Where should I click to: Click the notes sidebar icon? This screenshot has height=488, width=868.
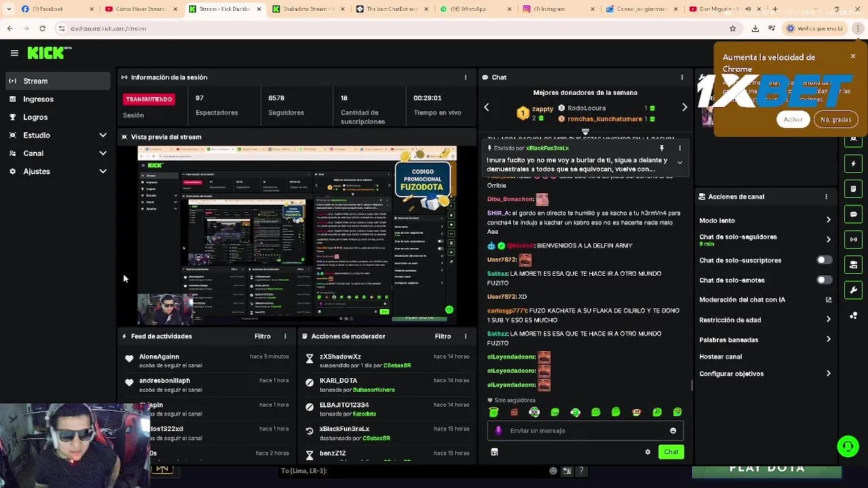[x=854, y=188]
